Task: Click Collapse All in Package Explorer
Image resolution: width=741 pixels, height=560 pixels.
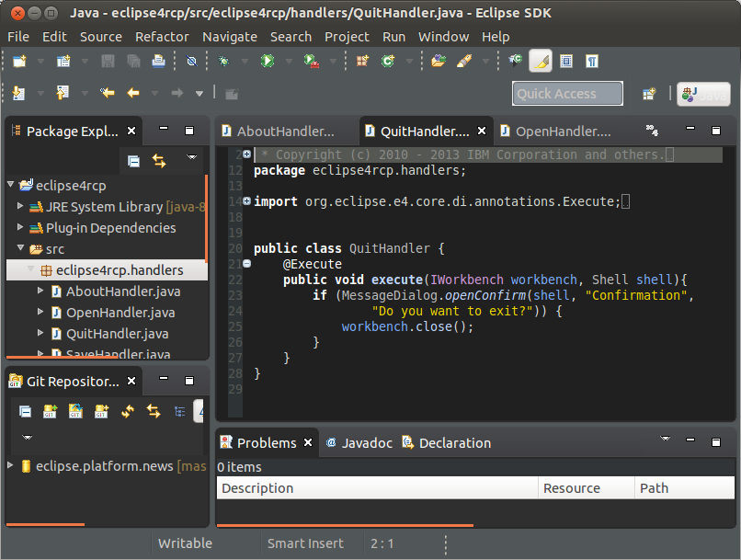Action: 133,162
